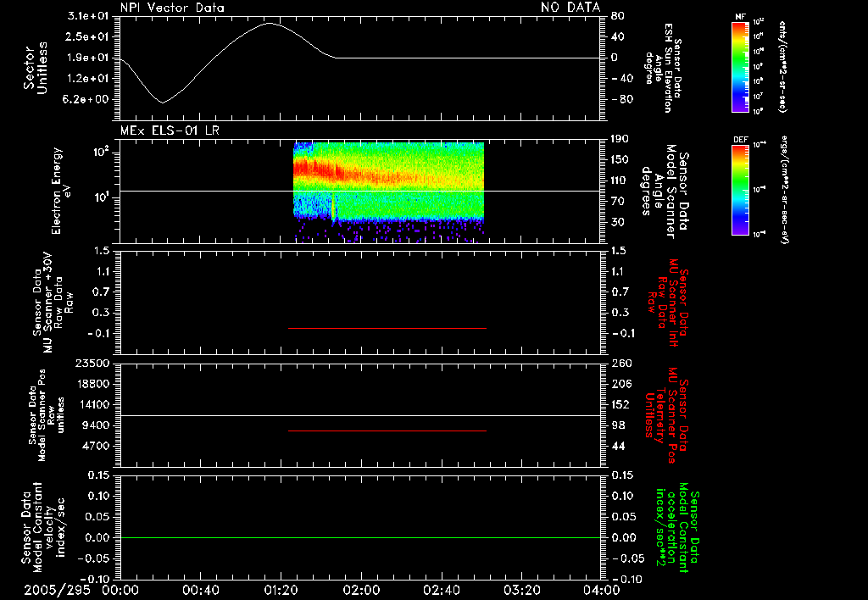This screenshot has width=868, height=600.
Task: Click the '00:40' time tick label
Action: (200, 590)
